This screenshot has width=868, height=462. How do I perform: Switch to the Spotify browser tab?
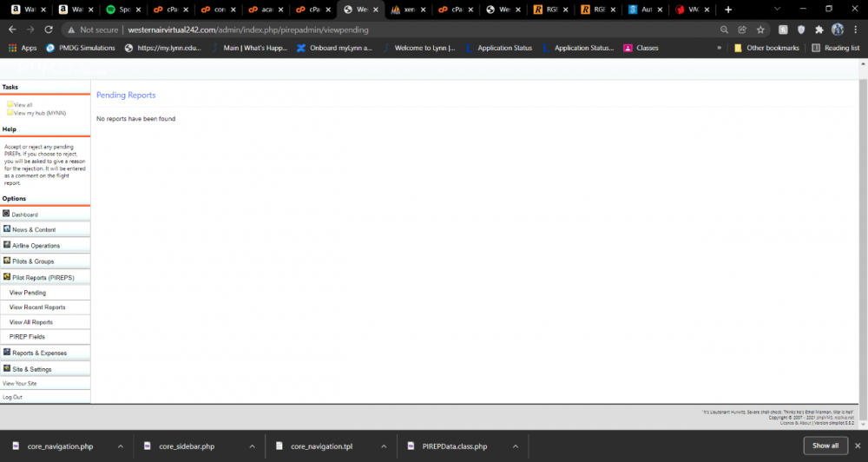120,10
